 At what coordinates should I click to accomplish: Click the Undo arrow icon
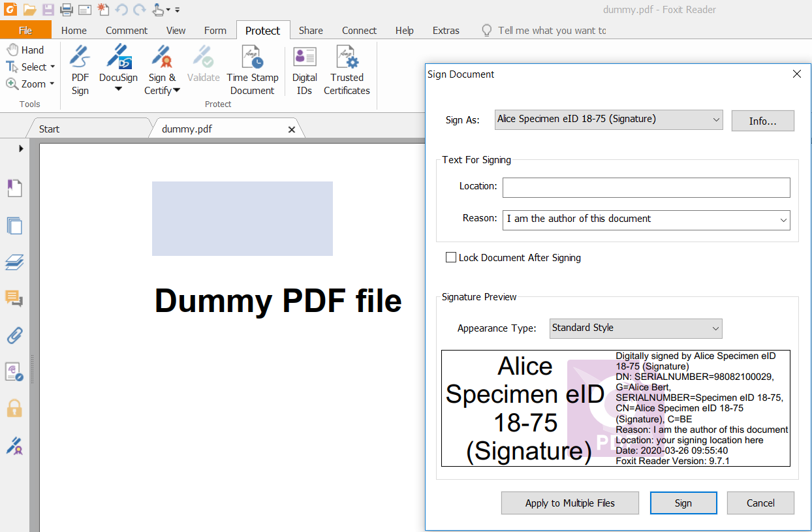121,9
